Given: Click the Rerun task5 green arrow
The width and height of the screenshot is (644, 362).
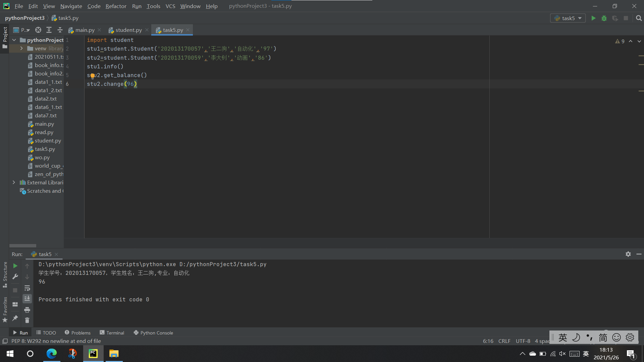Looking at the screenshot, I should pos(15,266).
